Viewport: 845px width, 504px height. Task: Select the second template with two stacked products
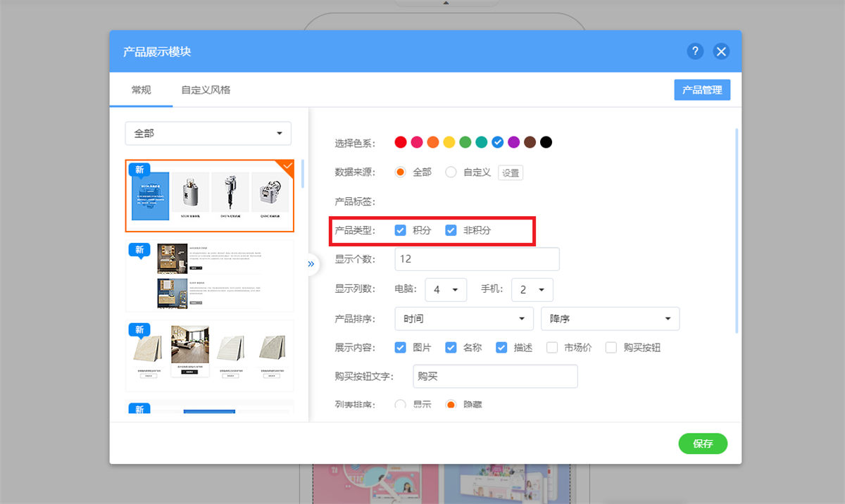tap(210, 276)
